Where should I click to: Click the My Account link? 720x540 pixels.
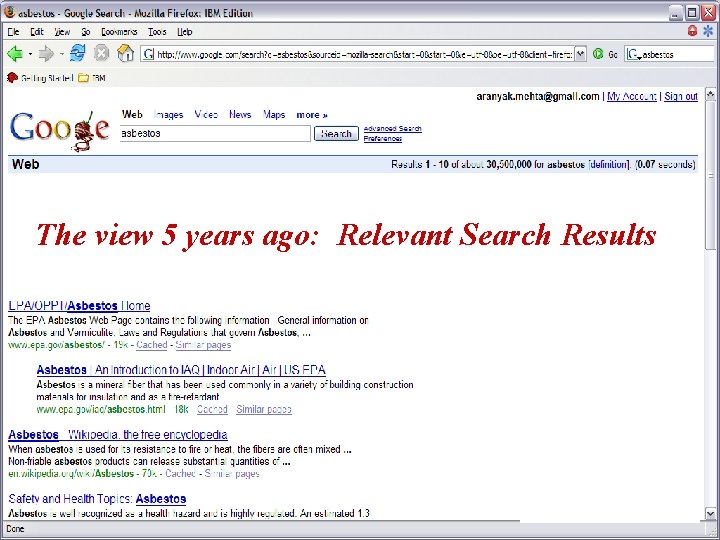[x=632, y=96]
